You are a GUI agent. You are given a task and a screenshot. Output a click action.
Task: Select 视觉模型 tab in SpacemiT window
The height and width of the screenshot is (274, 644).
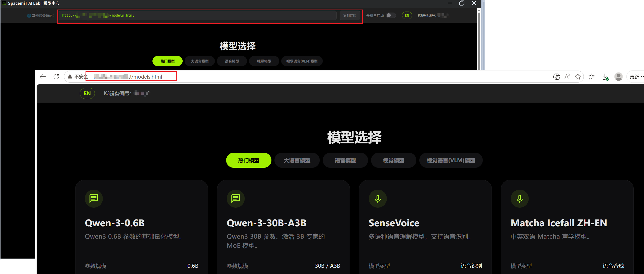pos(264,61)
